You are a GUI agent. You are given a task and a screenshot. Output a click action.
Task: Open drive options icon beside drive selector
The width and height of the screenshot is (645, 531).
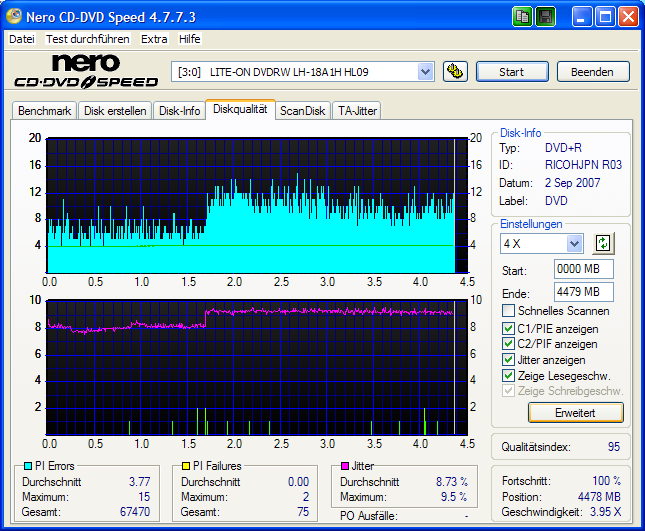[x=454, y=71]
